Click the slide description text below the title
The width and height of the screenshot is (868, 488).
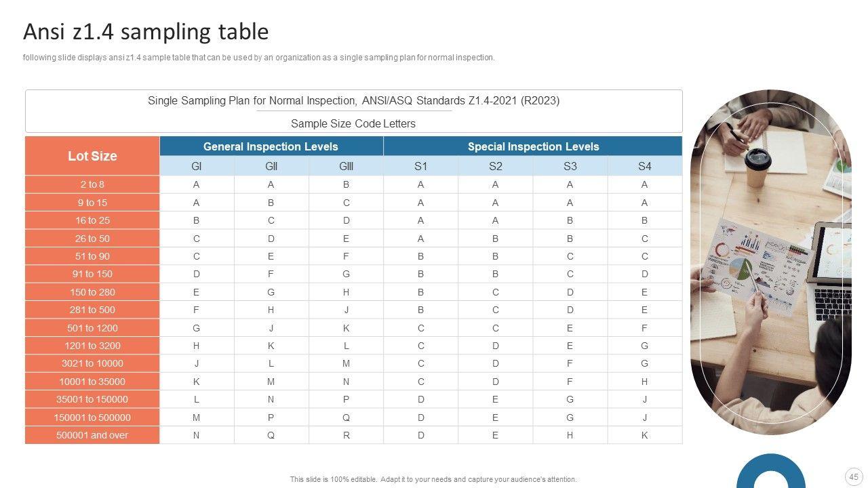click(x=258, y=58)
